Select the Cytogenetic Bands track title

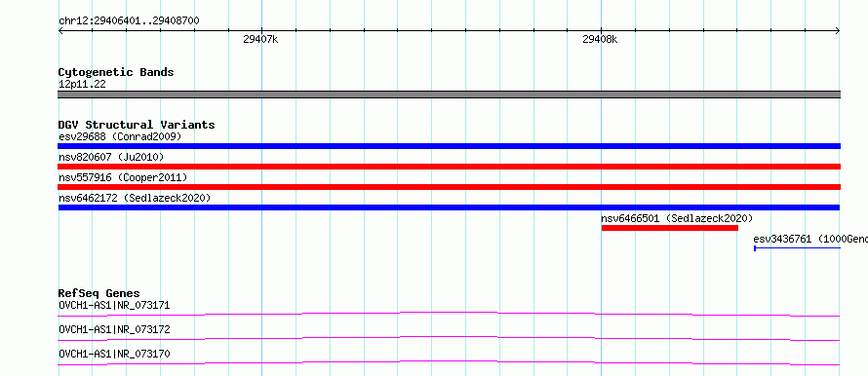[116, 72]
